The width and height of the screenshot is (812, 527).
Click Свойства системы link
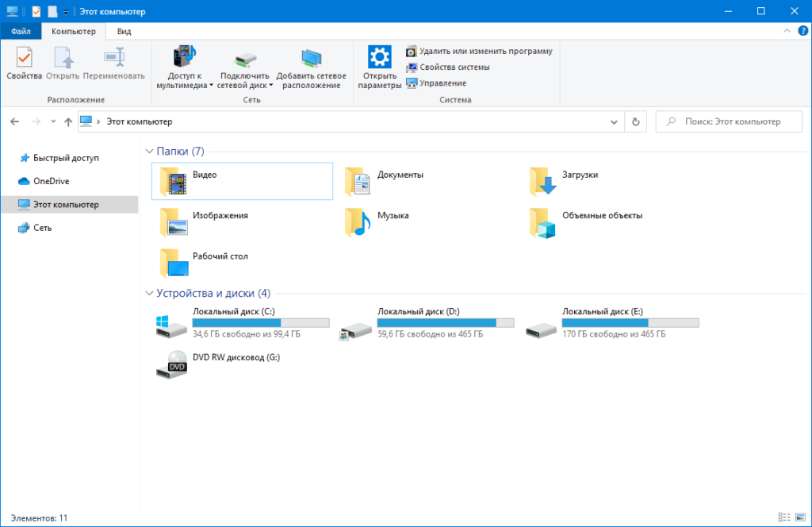tap(454, 67)
